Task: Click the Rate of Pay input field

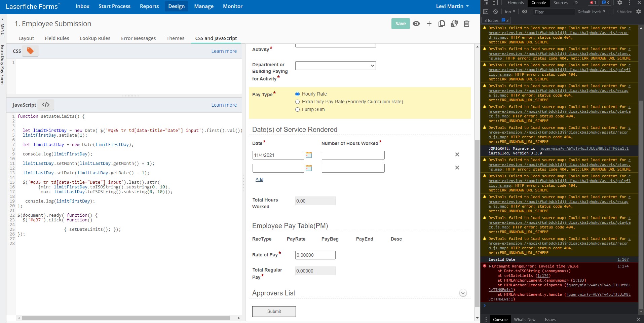Action: 315,255
